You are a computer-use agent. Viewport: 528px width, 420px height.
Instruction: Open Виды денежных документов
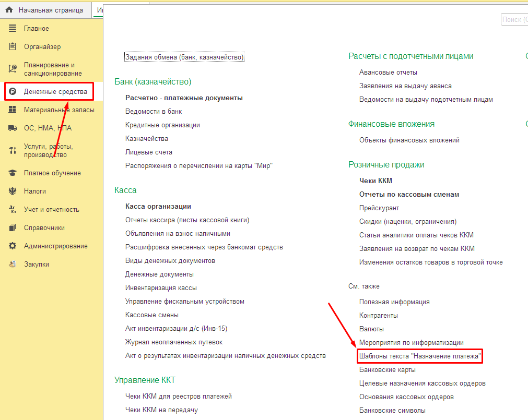click(x=170, y=260)
